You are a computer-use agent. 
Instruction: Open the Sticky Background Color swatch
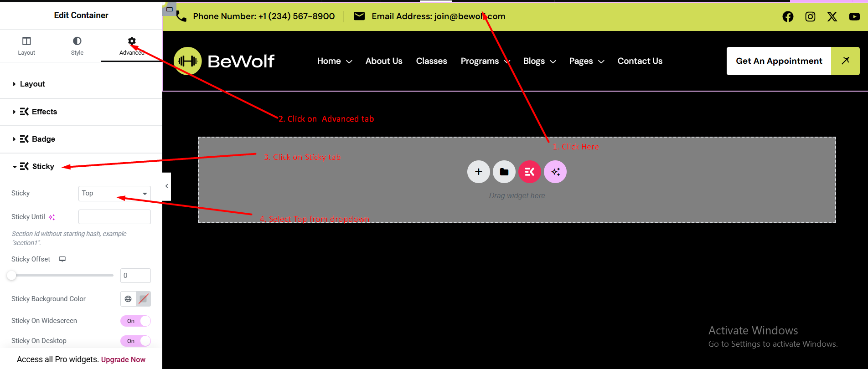[144, 299]
